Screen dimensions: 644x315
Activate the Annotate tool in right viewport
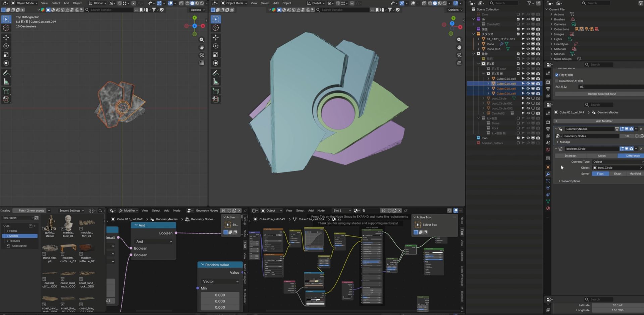[216, 73]
